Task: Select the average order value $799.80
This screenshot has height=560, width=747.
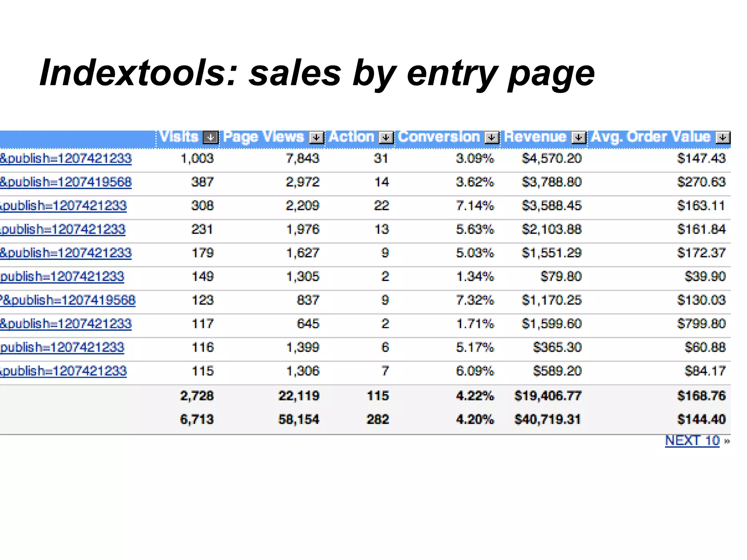Action: point(701,324)
